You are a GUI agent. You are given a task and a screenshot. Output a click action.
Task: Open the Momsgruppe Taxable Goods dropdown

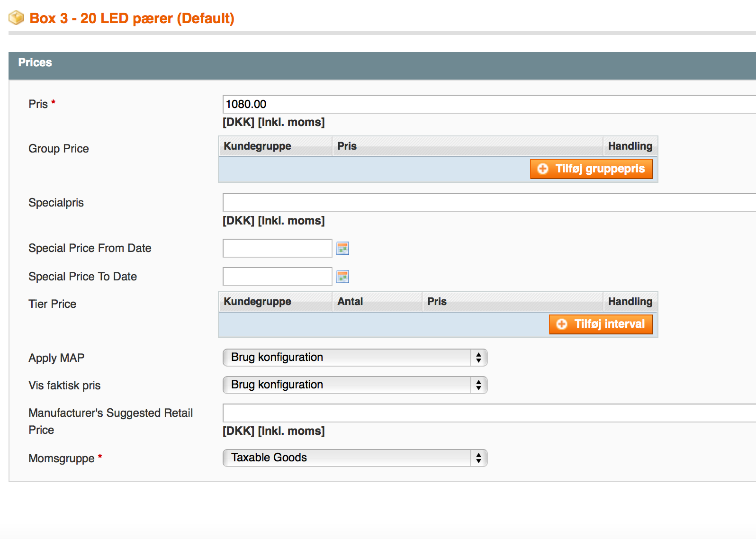tap(355, 458)
